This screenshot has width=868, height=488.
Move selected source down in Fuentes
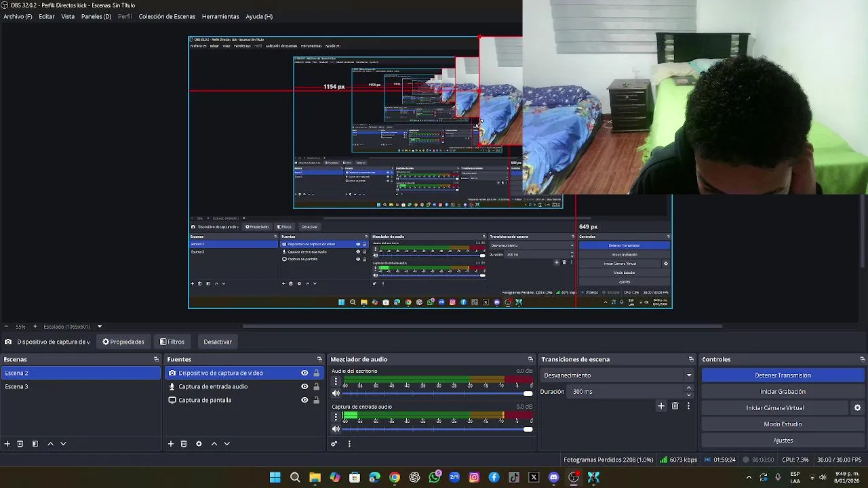pyautogui.click(x=227, y=444)
